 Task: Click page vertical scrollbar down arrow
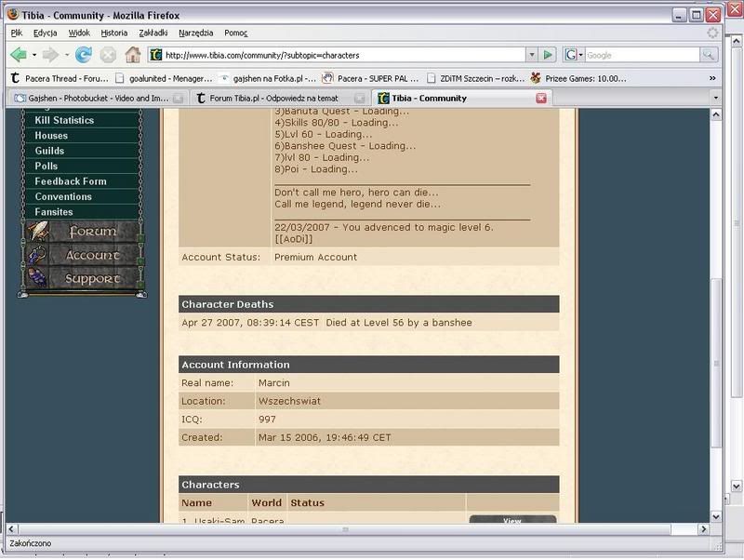(716, 517)
